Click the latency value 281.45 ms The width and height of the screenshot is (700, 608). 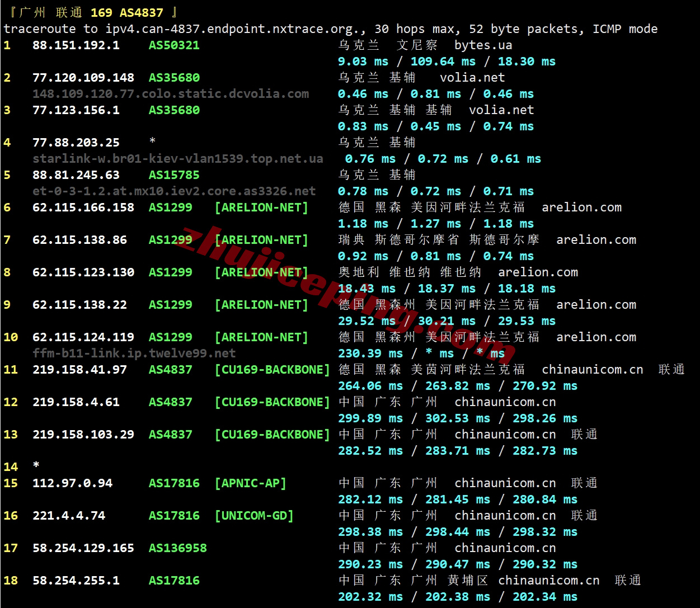point(458,499)
